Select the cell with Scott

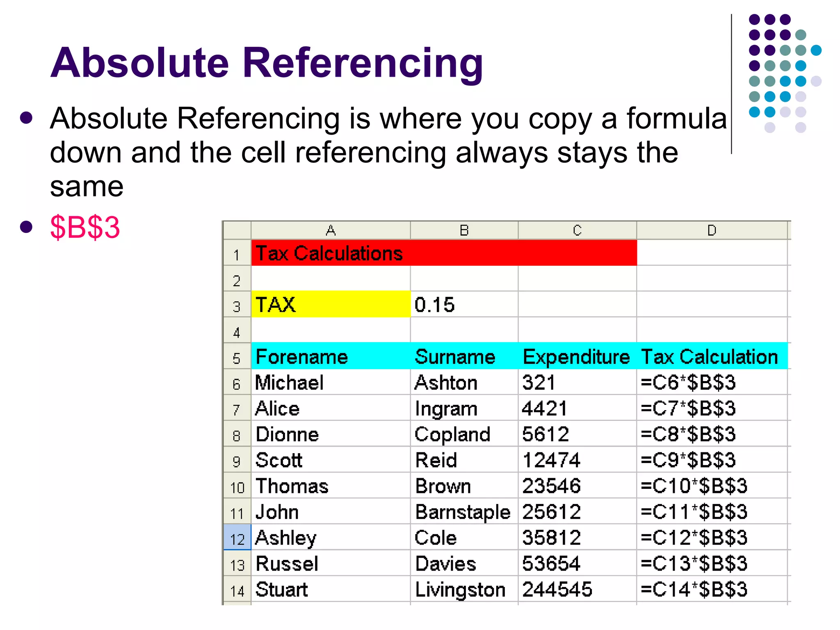click(331, 460)
